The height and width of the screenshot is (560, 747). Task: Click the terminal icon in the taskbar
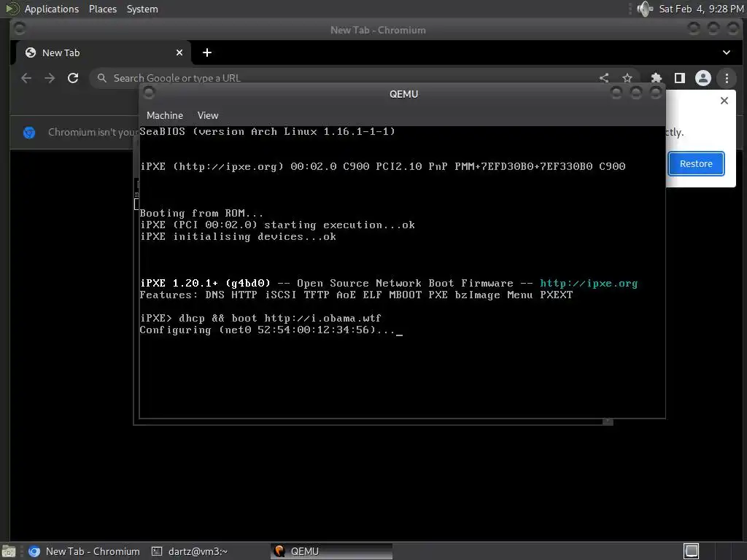(x=157, y=551)
